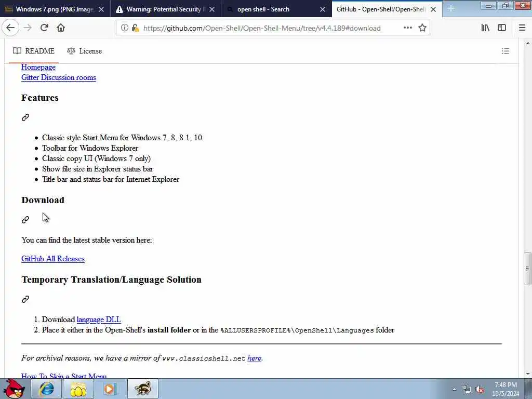Open Windows Explorer folder taskbar icon
532x399 pixels.
[x=78, y=389]
